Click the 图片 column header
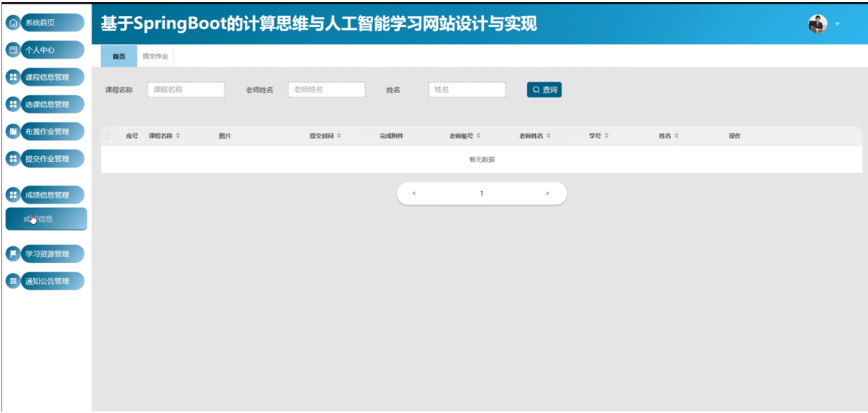 click(225, 136)
